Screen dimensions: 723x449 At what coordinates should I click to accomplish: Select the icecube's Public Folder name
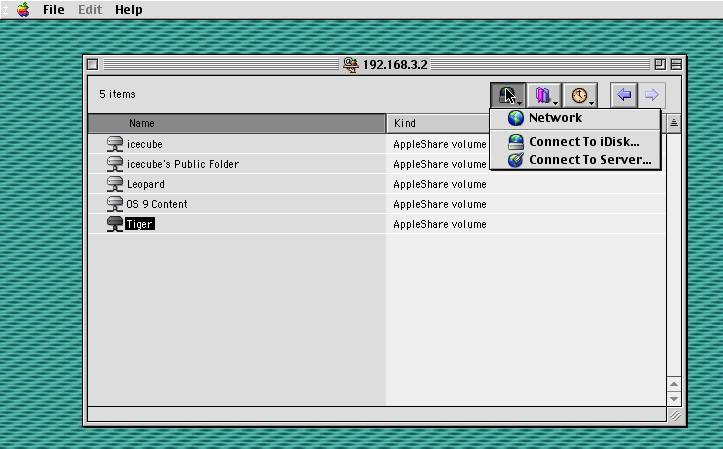pyautogui.click(x=183, y=164)
